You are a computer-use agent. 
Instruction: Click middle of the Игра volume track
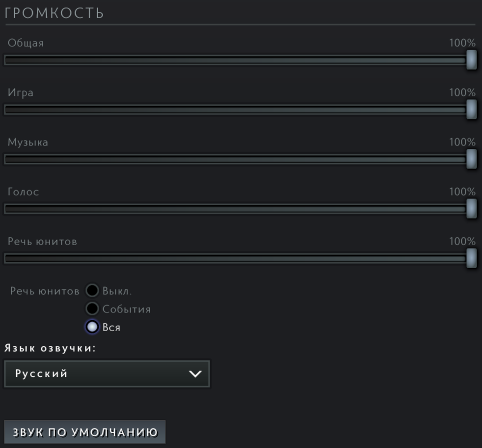click(x=236, y=110)
